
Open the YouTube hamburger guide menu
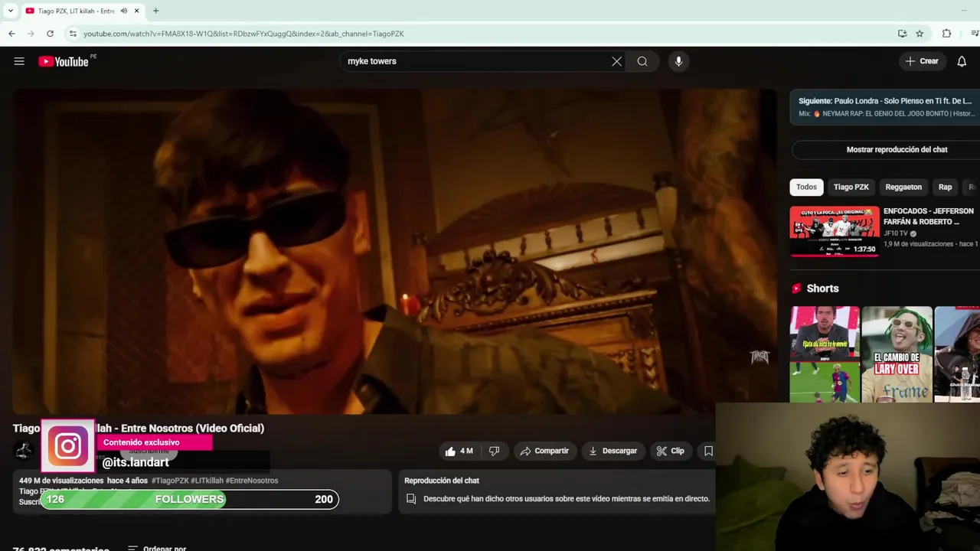pyautogui.click(x=19, y=61)
